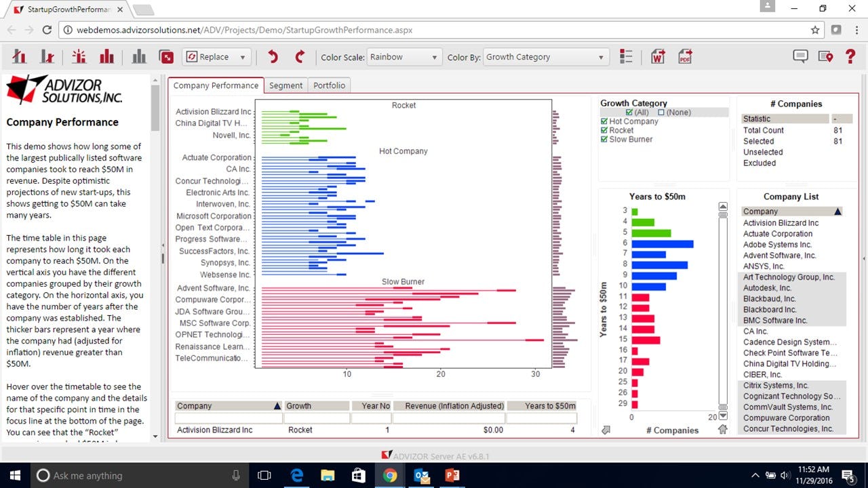Open the comment bubble icon on the toolbar
This screenshot has width=868, height=488.
click(x=800, y=56)
